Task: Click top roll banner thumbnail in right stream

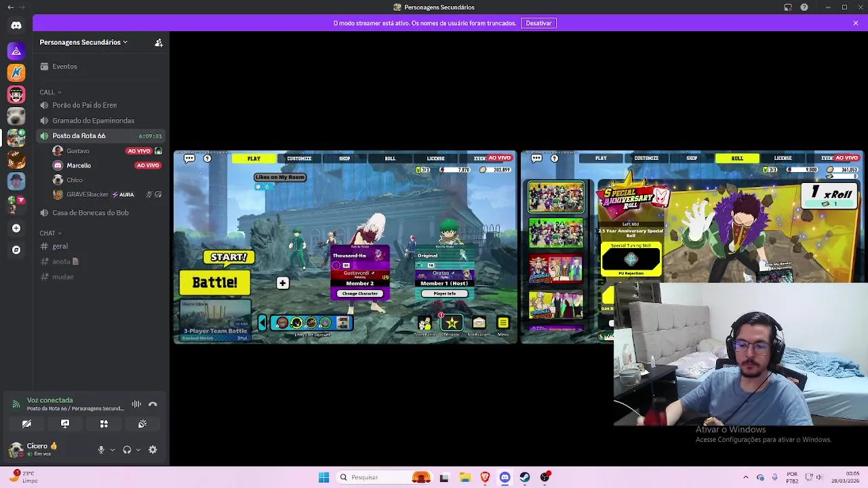Action: tap(556, 197)
